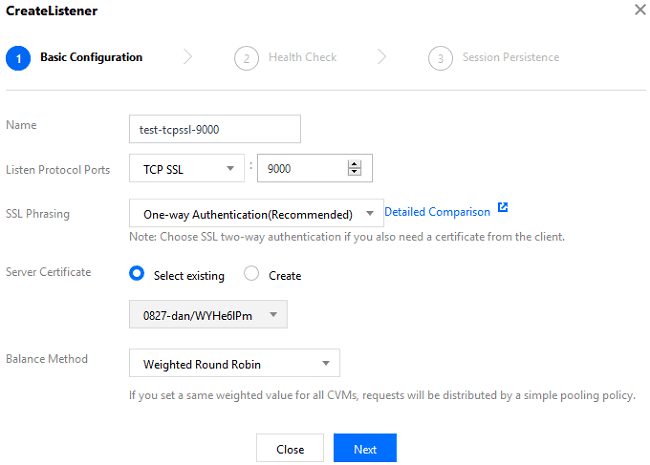The width and height of the screenshot is (650, 465).
Task: Decrease port number with down spinner arrow
Action: coord(353,173)
